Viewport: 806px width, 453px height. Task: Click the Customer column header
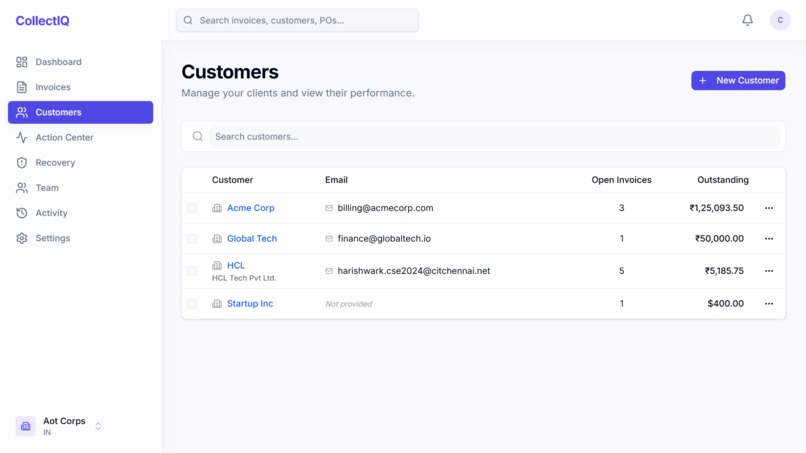point(232,180)
